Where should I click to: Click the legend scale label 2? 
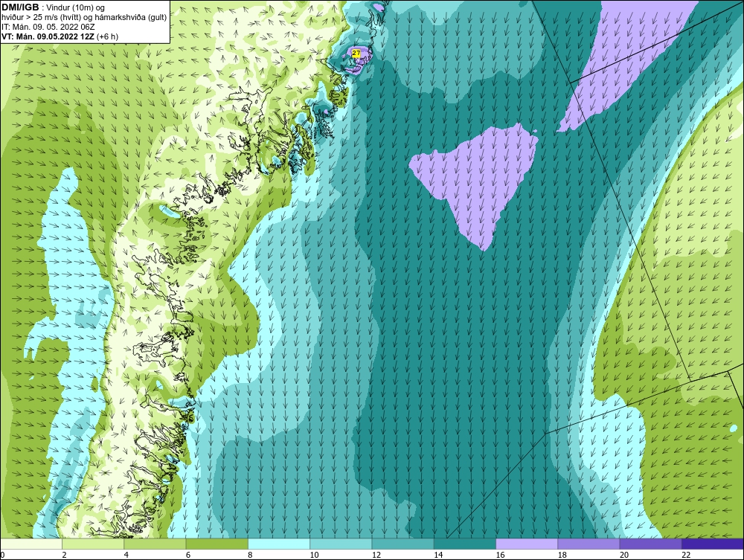click(64, 556)
